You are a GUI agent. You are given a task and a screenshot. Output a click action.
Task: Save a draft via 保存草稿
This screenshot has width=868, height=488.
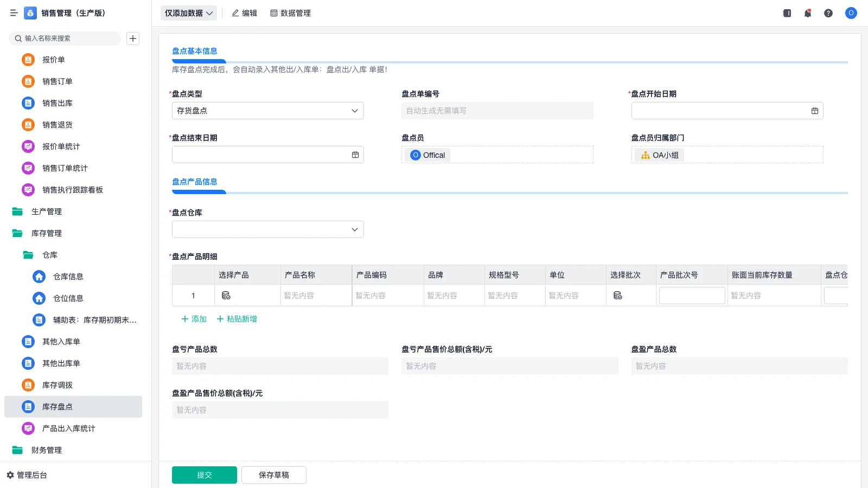(273, 474)
